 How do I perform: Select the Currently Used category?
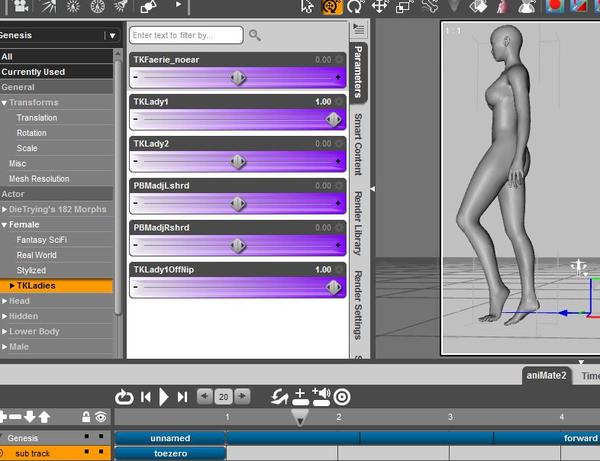click(x=56, y=72)
